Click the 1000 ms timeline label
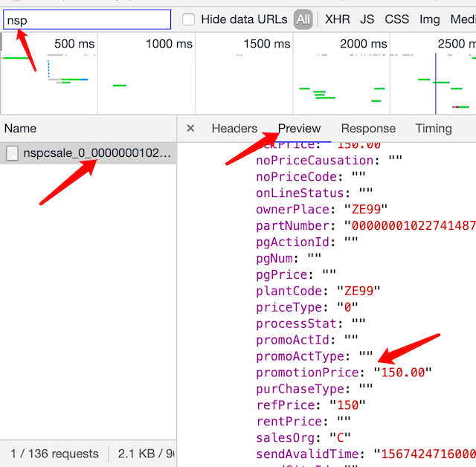The image size is (476, 467). click(x=169, y=44)
